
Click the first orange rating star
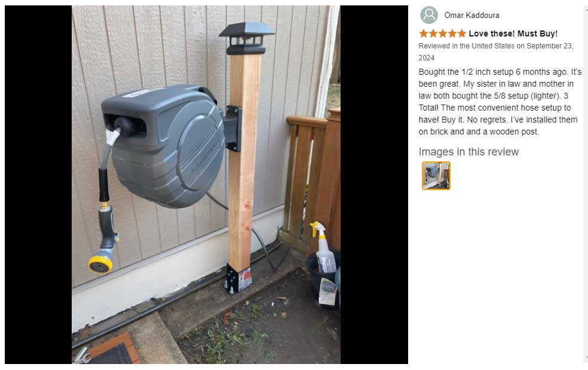coord(424,33)
